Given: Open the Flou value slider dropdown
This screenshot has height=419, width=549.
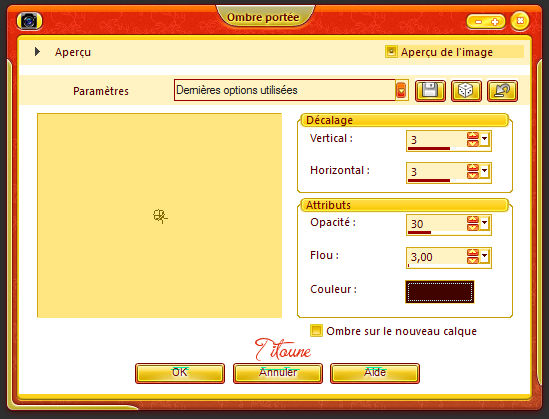Looking at the screenshot, I should point(484,256).
